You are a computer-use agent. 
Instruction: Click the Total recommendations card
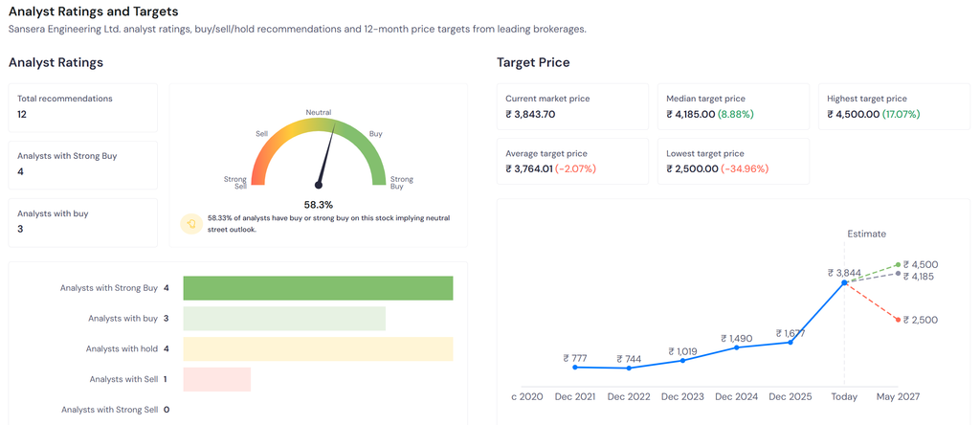coord(83,107)
